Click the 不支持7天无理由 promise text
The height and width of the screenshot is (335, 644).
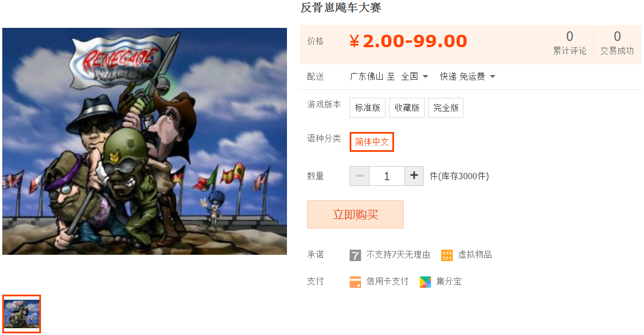pos(398,255)
